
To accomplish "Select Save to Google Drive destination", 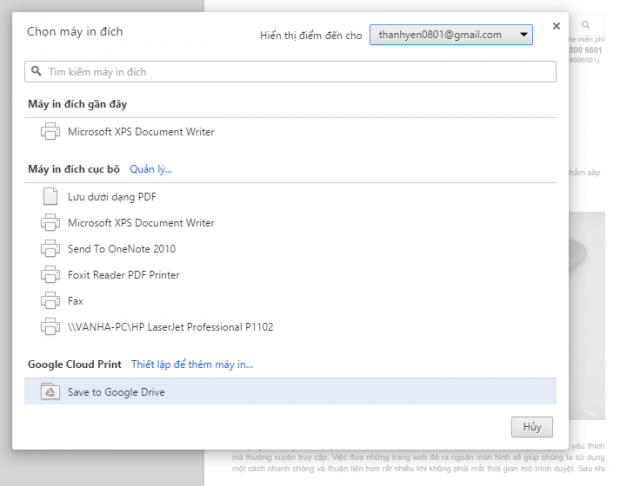I will click(x=116, y=392).
